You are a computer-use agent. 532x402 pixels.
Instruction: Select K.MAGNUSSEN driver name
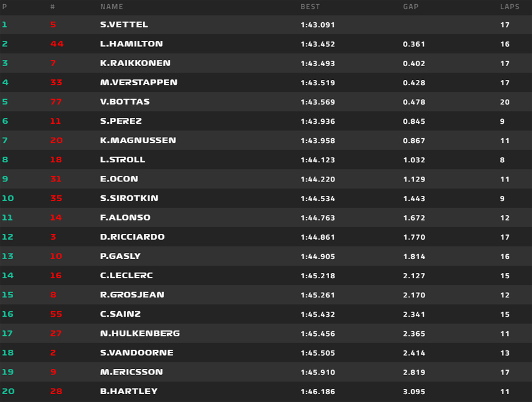[x=138, y=141]
